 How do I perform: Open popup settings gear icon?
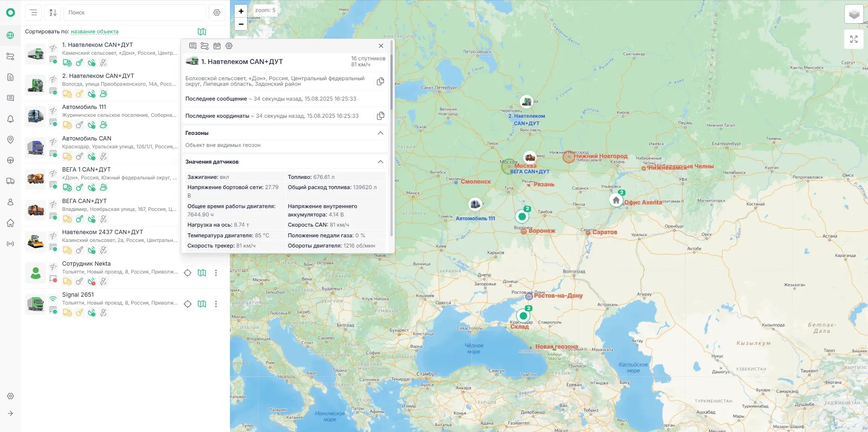coord(229,46)
